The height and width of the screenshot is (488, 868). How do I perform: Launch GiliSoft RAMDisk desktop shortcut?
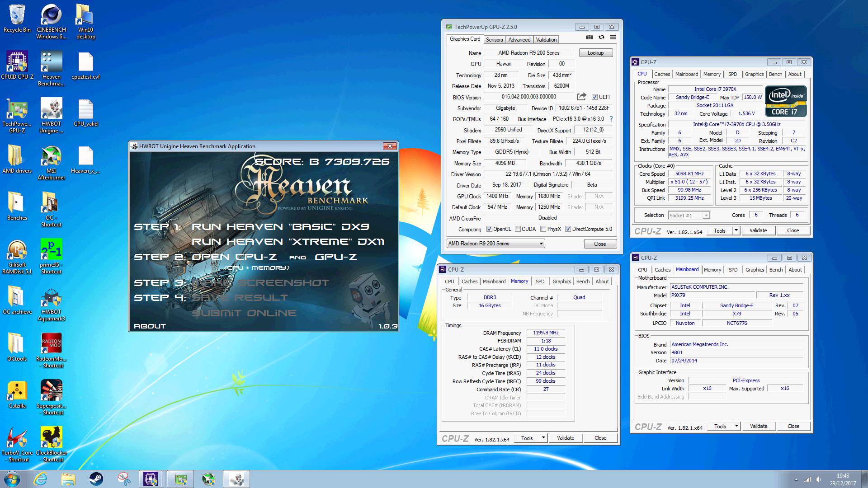click(x=17, y=257)
